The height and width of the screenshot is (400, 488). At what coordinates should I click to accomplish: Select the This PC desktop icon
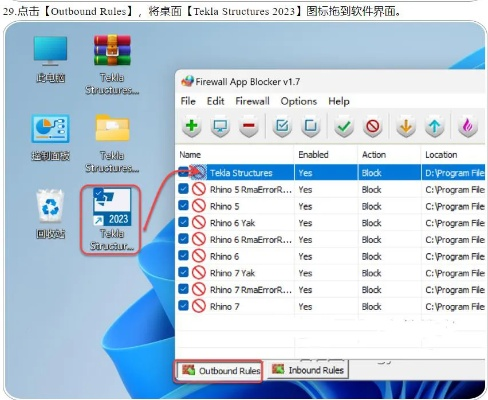click(x=50, y=59)
